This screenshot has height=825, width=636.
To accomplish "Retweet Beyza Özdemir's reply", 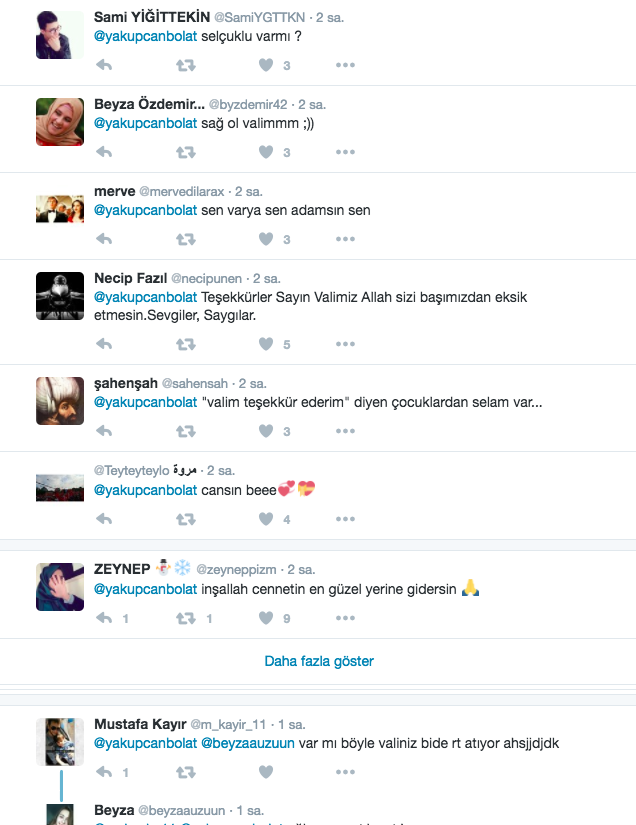I will tap(186, 153).
